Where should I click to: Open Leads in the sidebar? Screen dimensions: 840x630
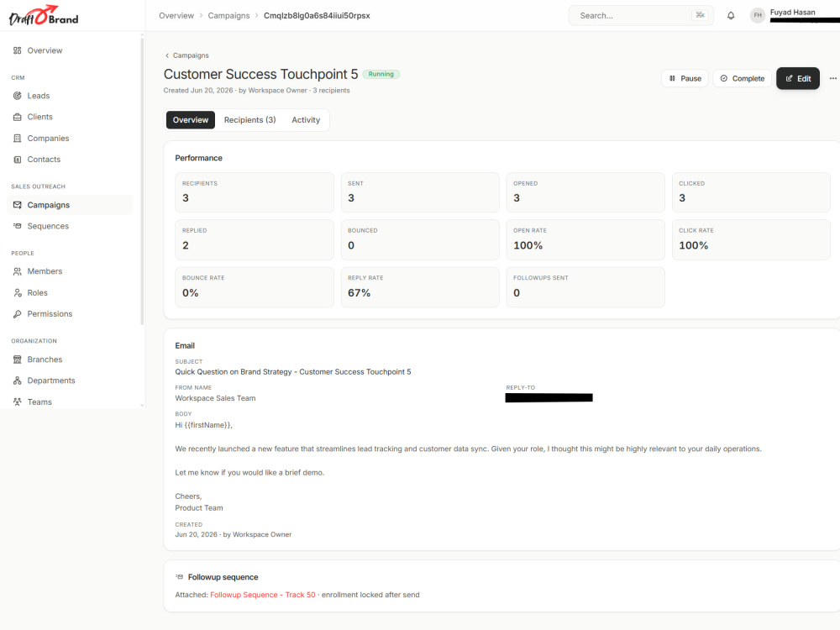click(x=70, y=96)
